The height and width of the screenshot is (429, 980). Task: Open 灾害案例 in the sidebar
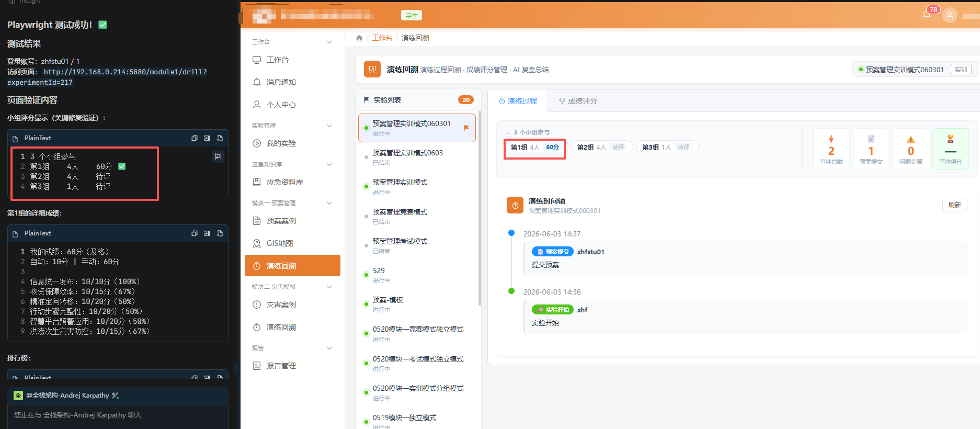tap(292, 304)
